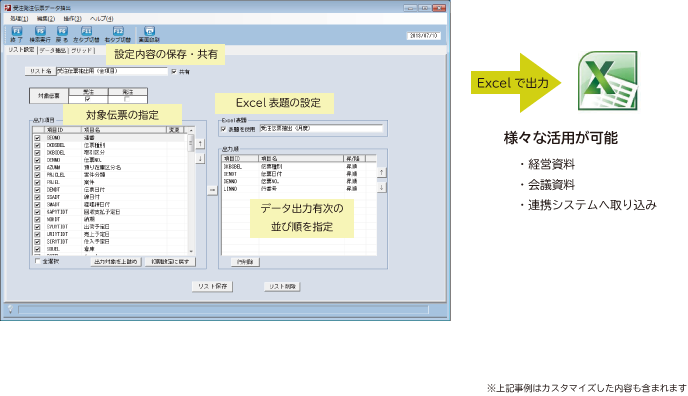
Task: Click the リスト削除 button
Action: (282, 286)
